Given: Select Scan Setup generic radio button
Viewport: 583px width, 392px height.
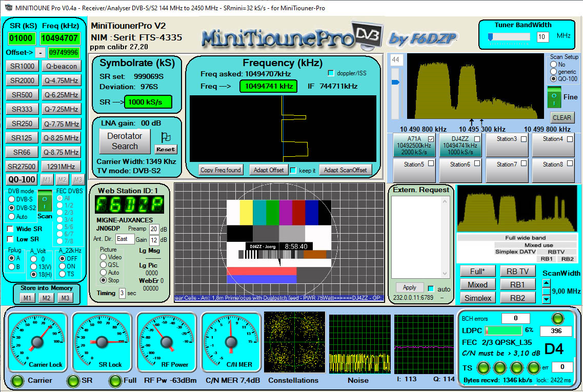Looking at the screenshot, I should tap(554, 72).
